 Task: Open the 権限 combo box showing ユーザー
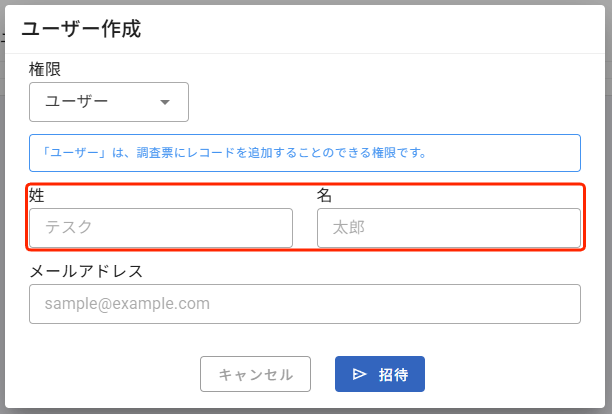pos(109,102)
